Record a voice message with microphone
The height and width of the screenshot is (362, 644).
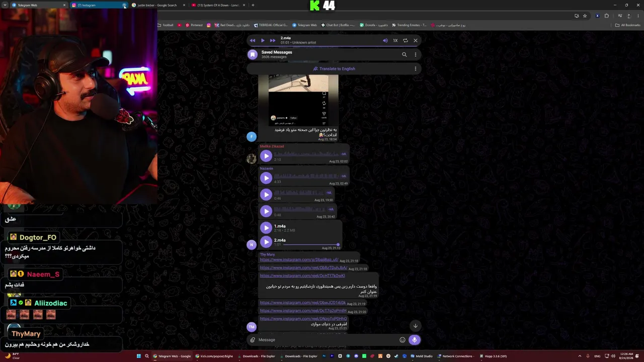coord(415,340)
